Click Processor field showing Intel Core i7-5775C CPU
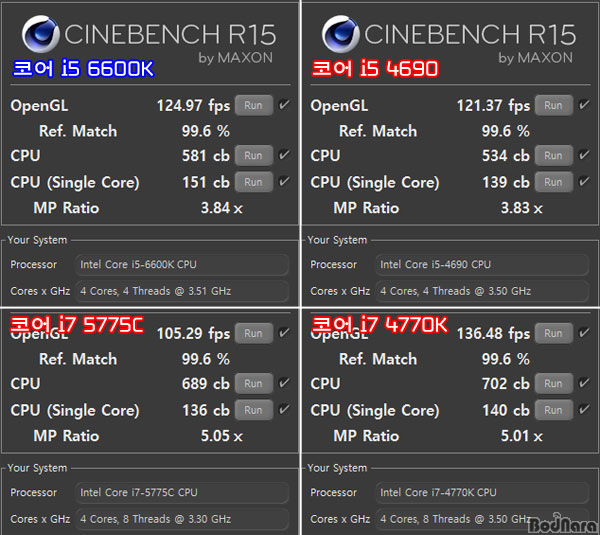Image resolution: width=600 pixels, height=535 pixels. tap(182, 492)
